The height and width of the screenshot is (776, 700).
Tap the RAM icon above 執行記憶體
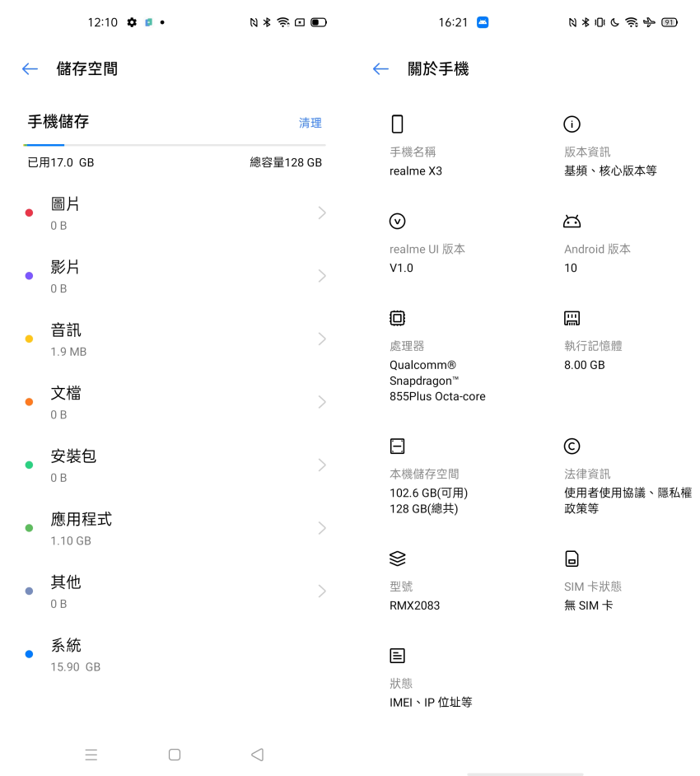572,318
